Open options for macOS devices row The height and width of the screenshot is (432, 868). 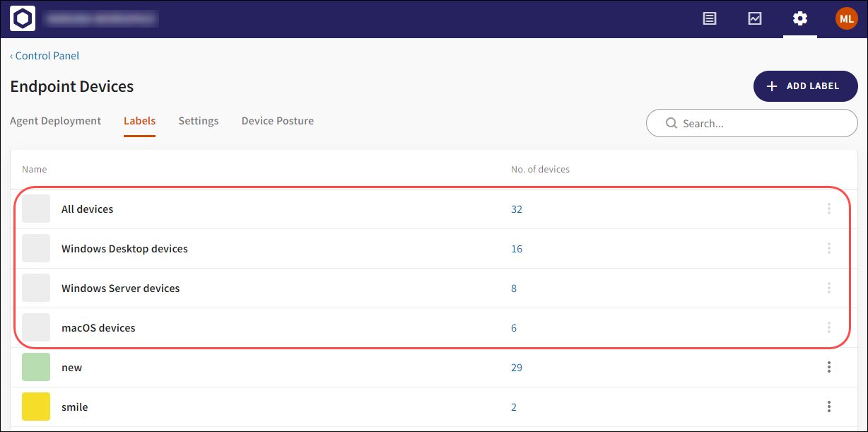829,328
